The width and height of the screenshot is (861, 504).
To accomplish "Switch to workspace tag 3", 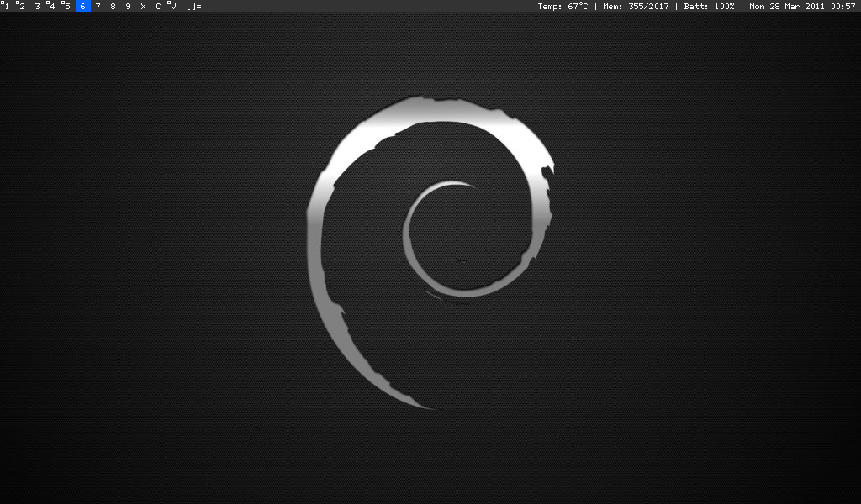I will tap(37, 6).
